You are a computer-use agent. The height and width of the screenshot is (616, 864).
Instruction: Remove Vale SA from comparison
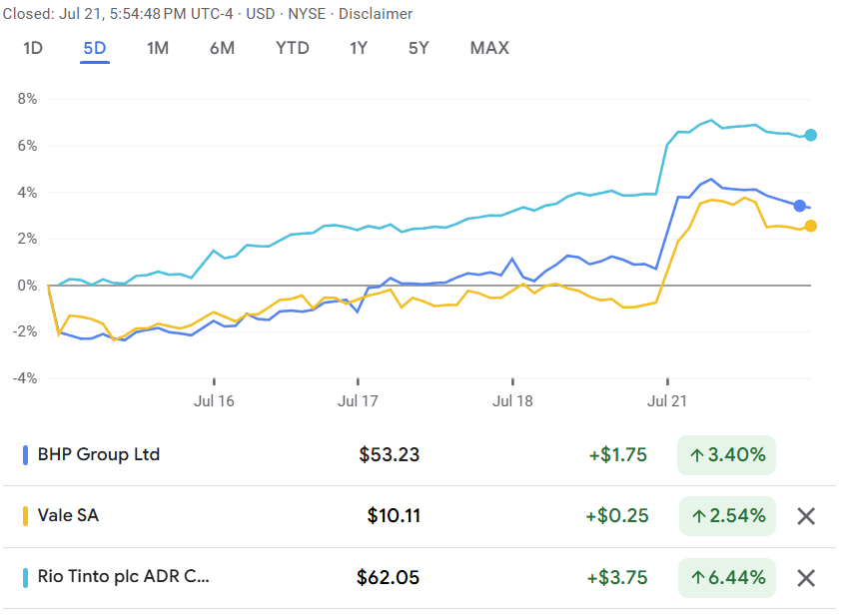[806, 516]
